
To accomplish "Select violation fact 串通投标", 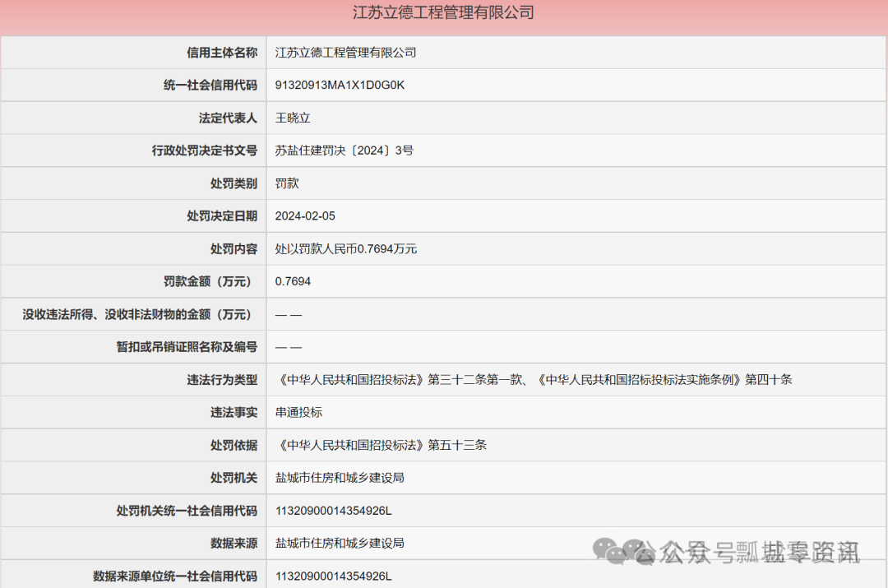I will coord(299,413).
